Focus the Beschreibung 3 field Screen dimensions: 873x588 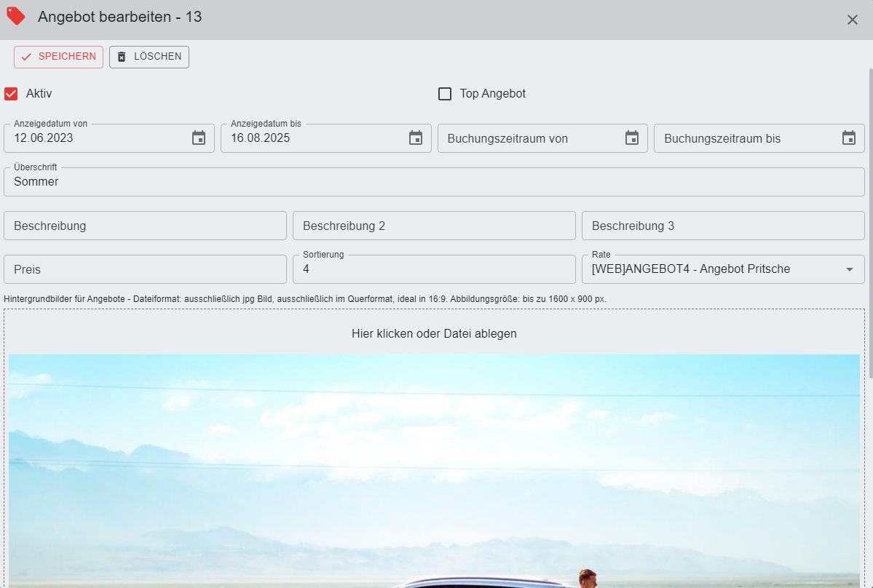coord(723,226)
